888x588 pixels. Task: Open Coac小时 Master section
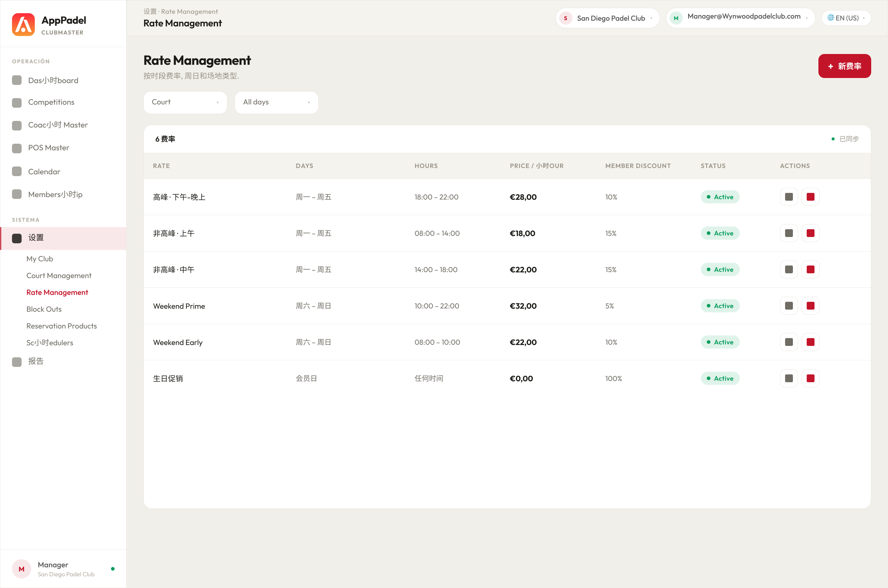pos(63,125)
